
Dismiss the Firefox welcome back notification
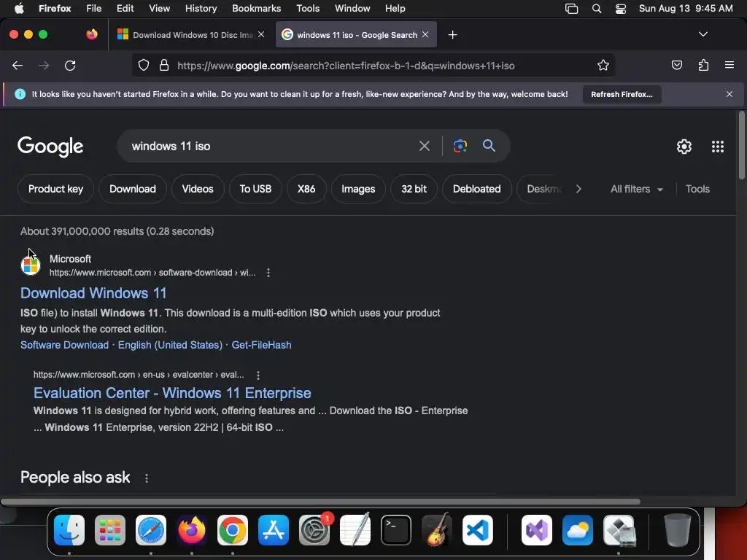(729, 94)
